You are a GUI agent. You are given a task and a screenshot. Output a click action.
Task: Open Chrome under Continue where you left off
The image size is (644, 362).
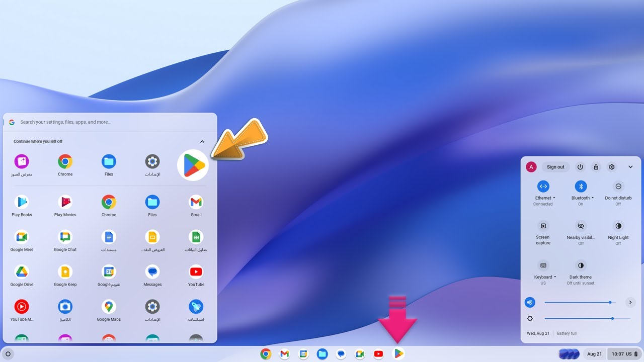pyautogui.click(x=65, y=161)
